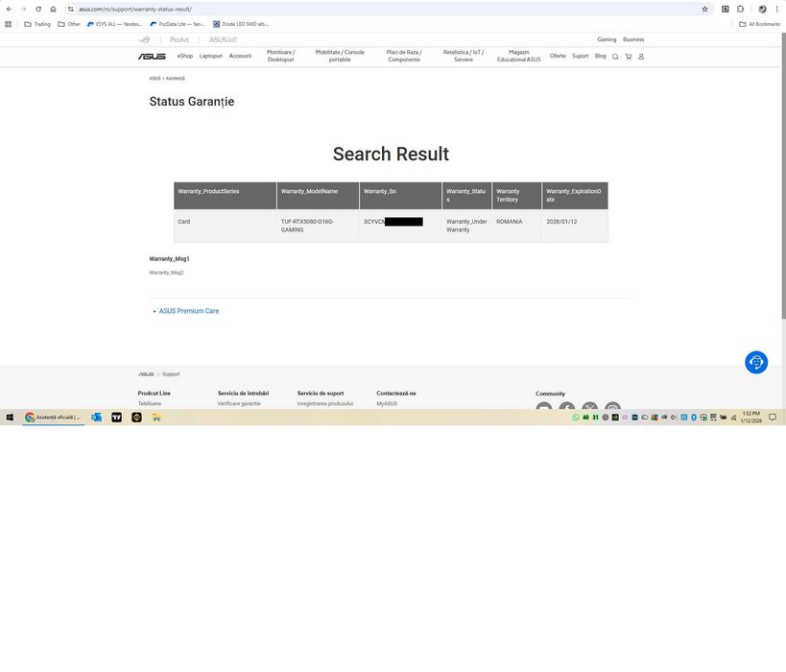
Task: Click the ASUS breadcrumb link
Action: pyautogui.click(x=155, y=78)
